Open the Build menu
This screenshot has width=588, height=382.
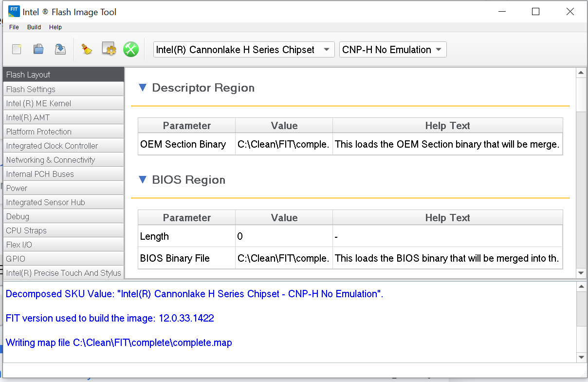point(34,27)
